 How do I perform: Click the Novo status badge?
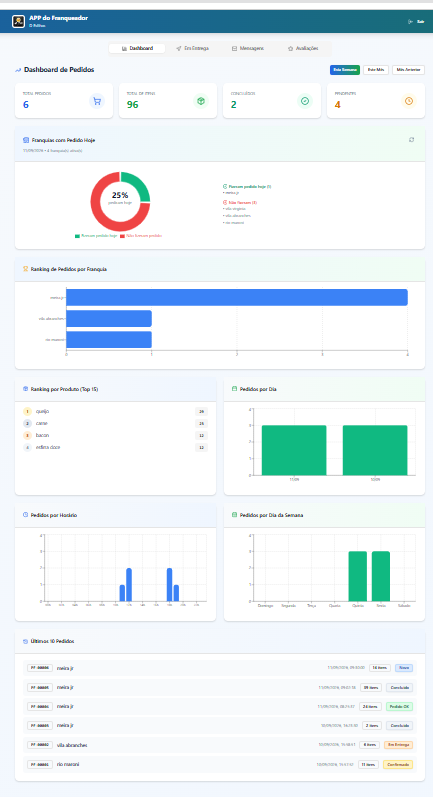(x=404, y=668)
